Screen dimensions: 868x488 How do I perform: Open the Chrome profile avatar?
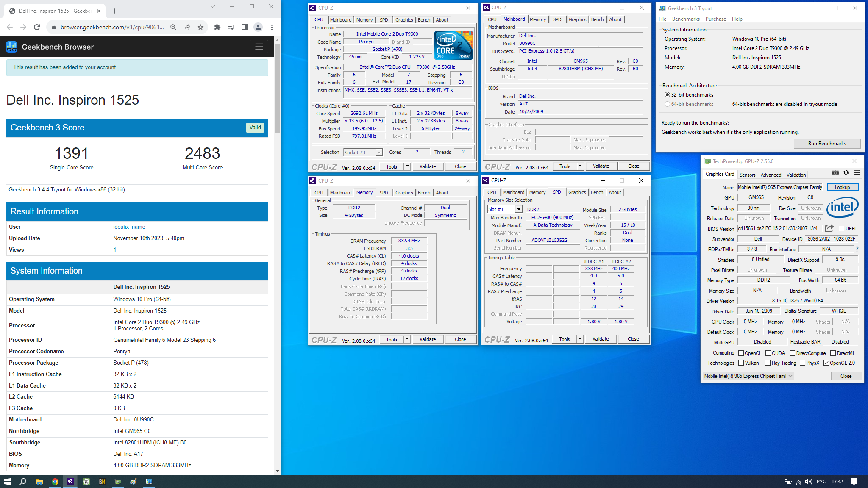pos(258,27)
